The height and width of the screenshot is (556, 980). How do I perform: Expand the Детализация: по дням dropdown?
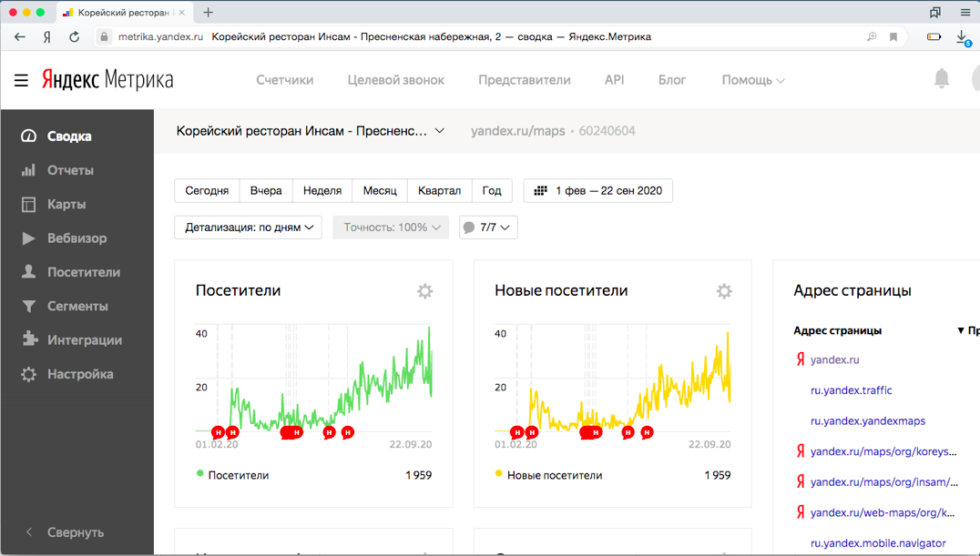pos(248,227)
